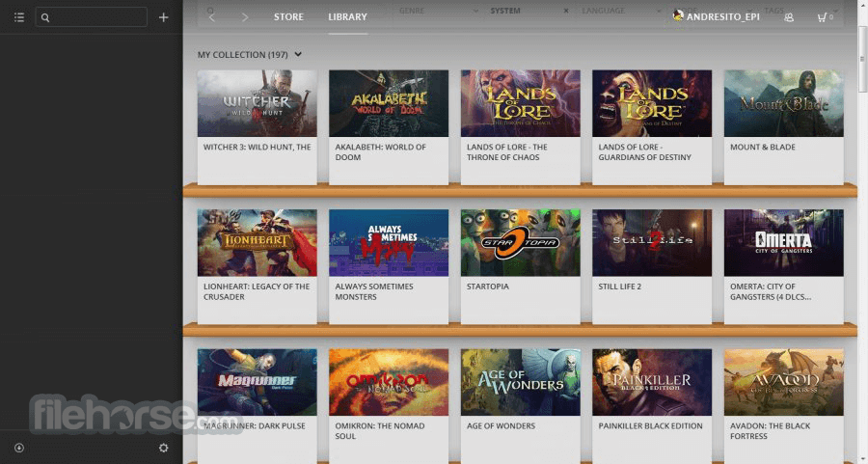Open the Always Sometimes Monsters cover
The image size is (868, 464).
point(389,243)
